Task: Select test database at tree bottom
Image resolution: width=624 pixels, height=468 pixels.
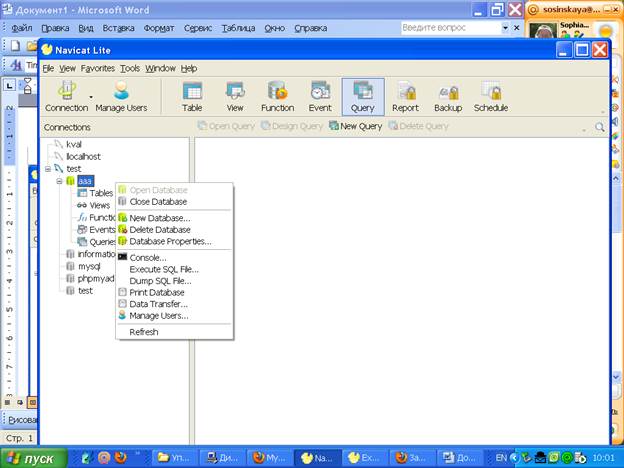Action: click(85, 291)
